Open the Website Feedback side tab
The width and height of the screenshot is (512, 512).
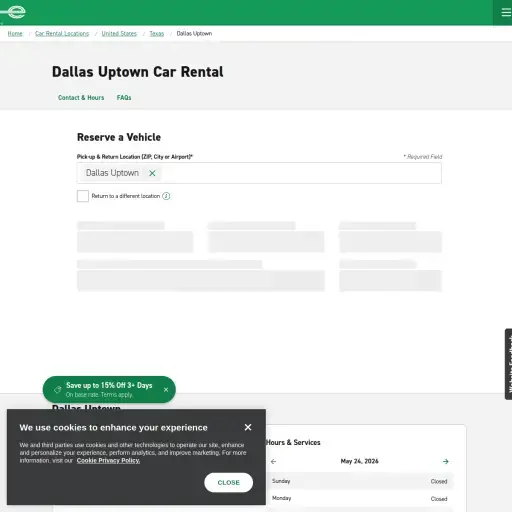[508, 364]
